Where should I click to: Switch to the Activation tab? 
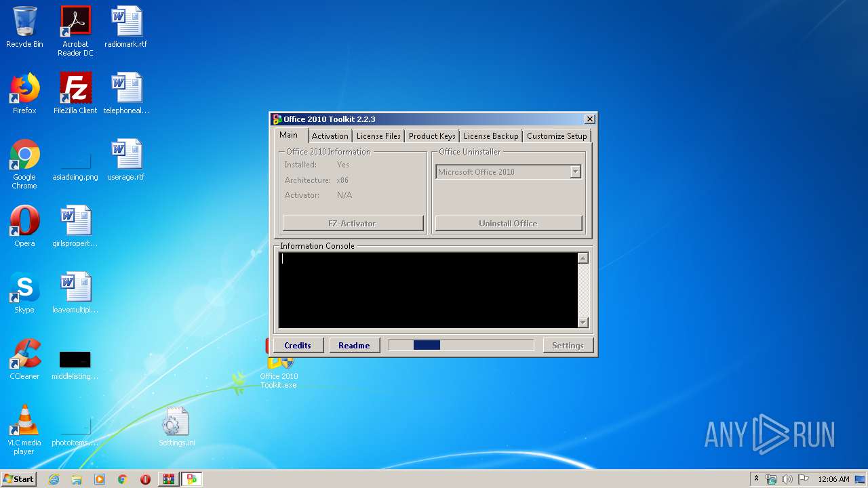click(330, 136)
